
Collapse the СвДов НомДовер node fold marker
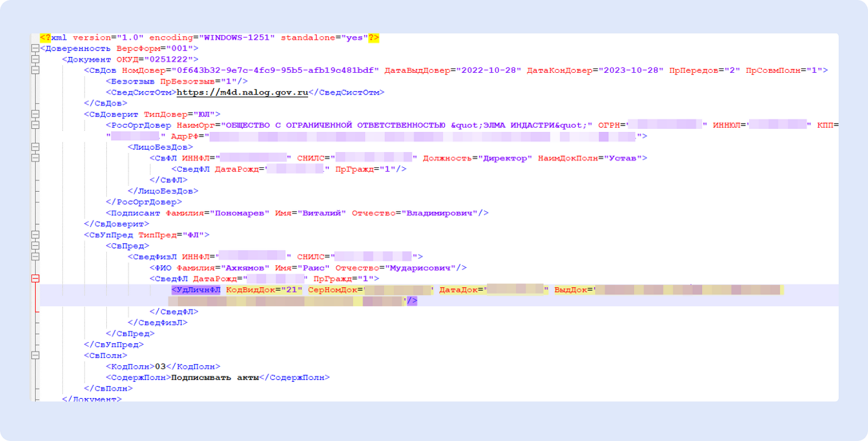pyautogui.click(x=35, y=70)
